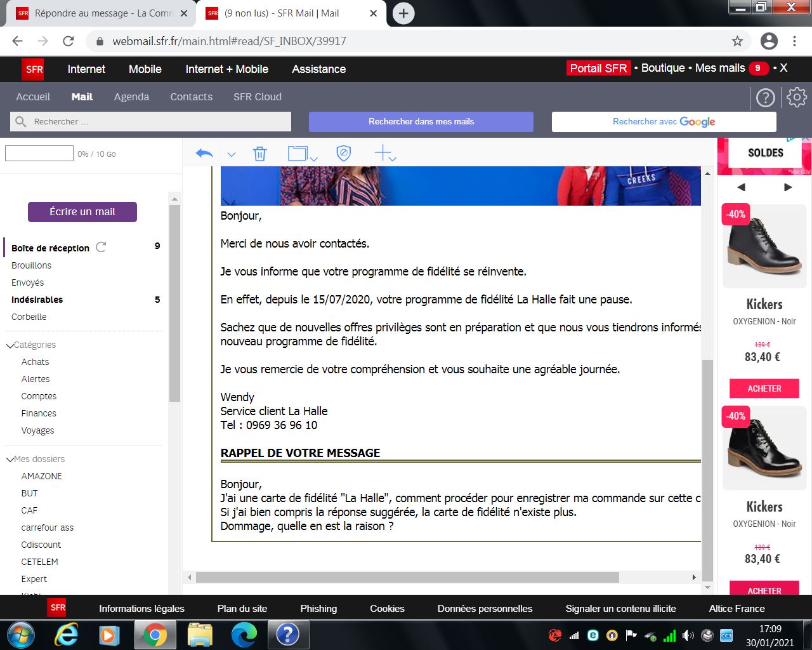Bookmark this page with the star icon
812x650 pixels.
[737, 41]
